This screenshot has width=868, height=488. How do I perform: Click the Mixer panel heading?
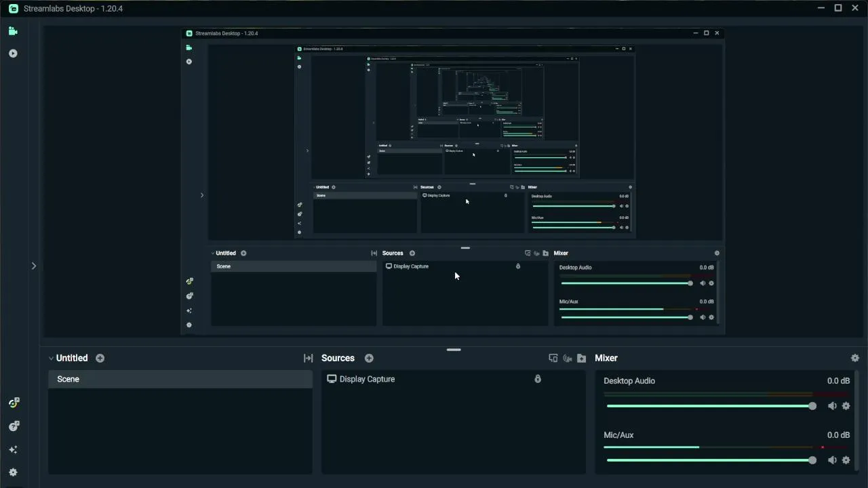click(x=606, y=358)
